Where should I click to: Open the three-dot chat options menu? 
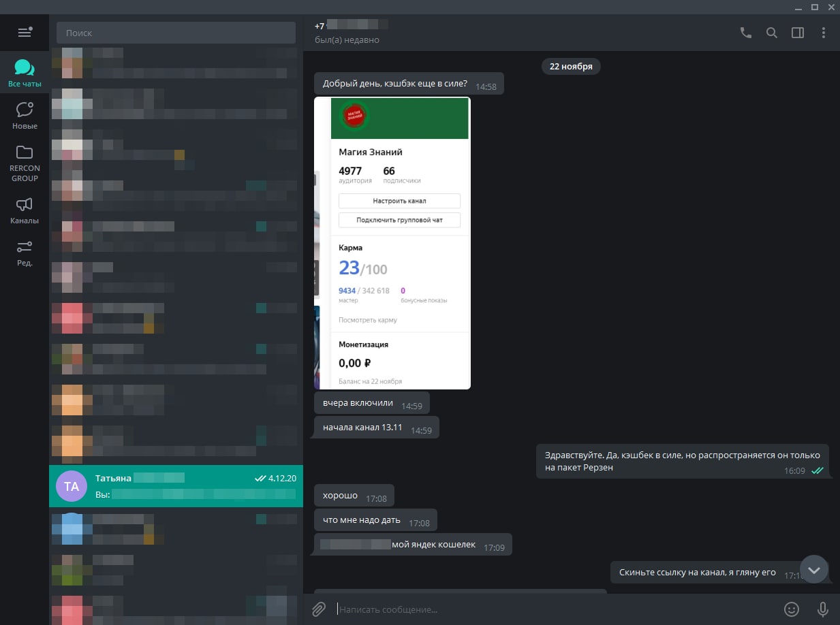[x=824, y=33]
